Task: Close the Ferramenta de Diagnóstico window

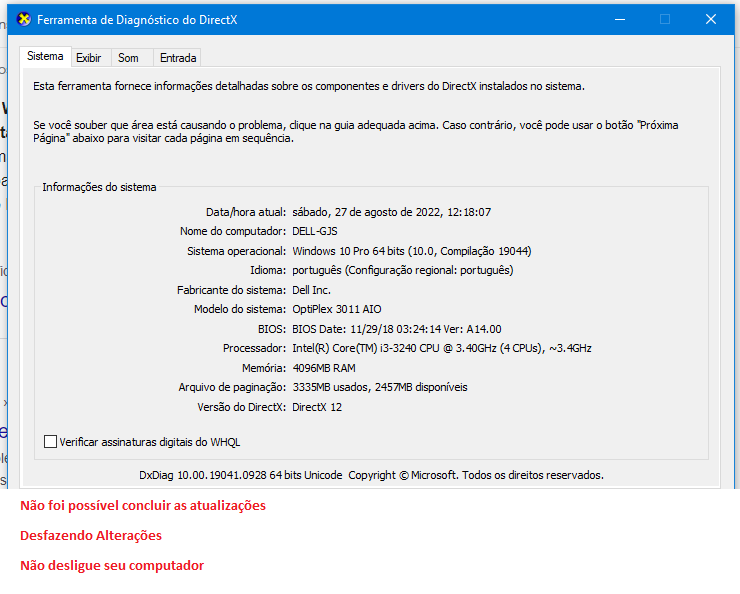Action: click(x=711, y=19)
